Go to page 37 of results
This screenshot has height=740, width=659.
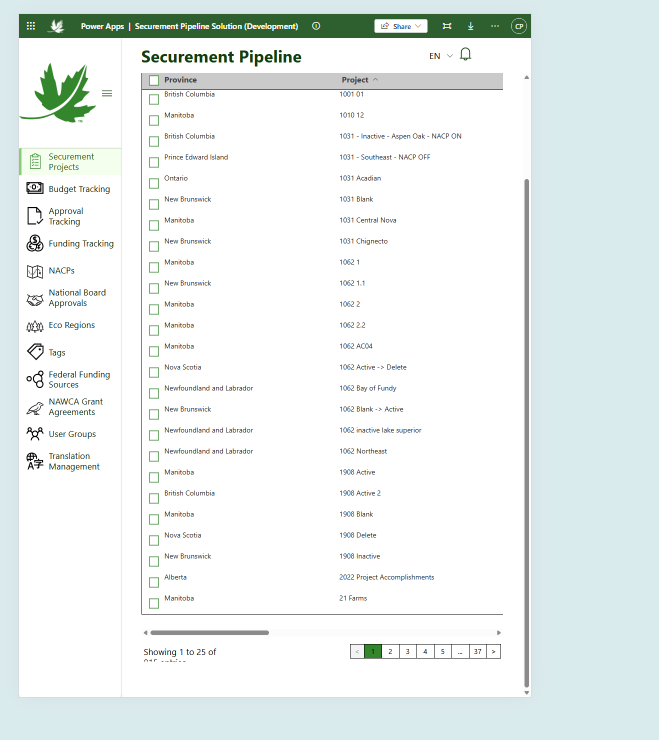point(478,652)
